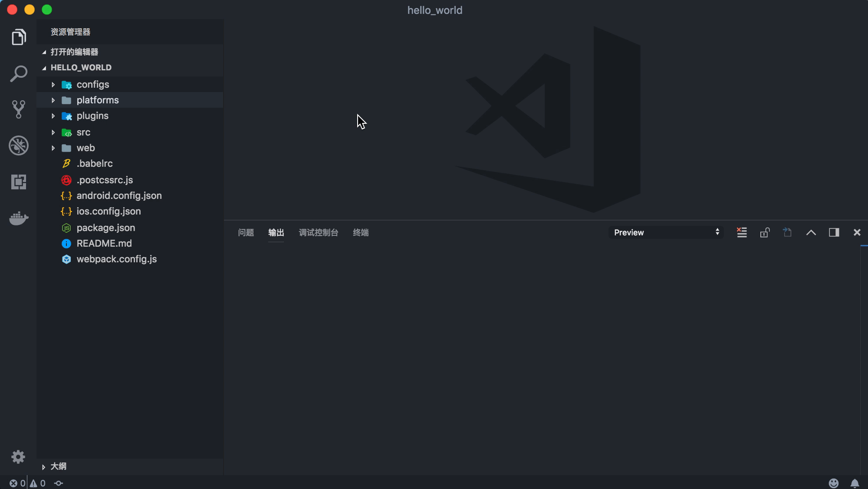Screen dimensions: 868x489
Task: Click the notification bell in status bar
Action: 855,483
